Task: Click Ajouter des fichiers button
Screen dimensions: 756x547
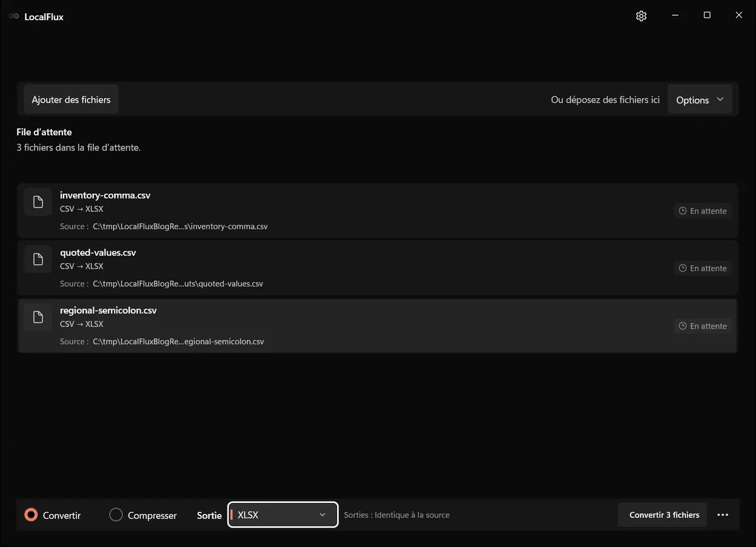Action: click(71, 99)
